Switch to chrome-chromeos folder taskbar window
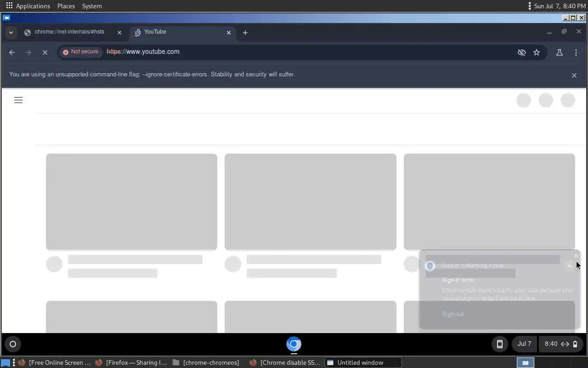Viewport: 588px width, 368px height. click(x=206, y=362)
